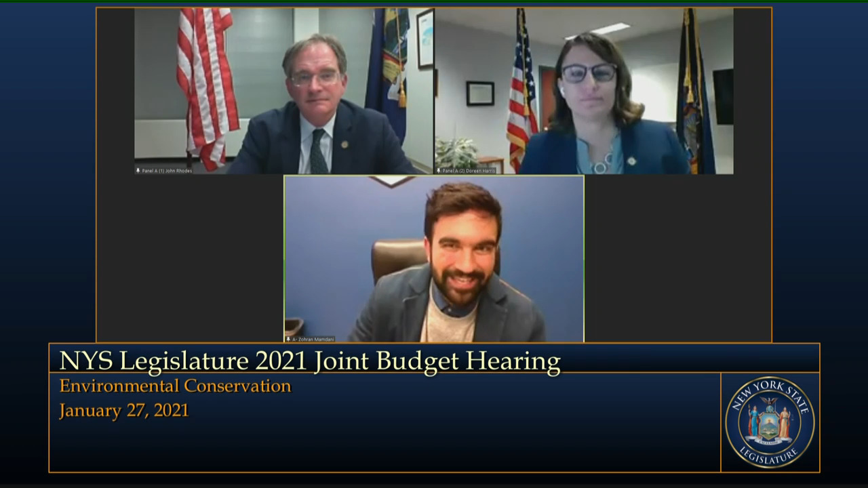The image size is (868, 488).
Task: Select the Doreen Harris video tile
Action: 584,91
